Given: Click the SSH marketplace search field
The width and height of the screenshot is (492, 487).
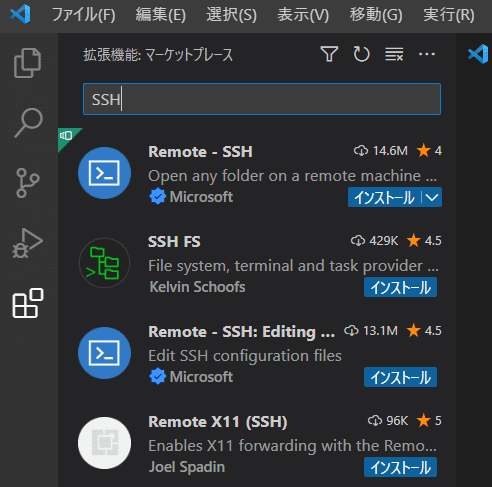Looking at the screenshot, I should coord(262,99).
